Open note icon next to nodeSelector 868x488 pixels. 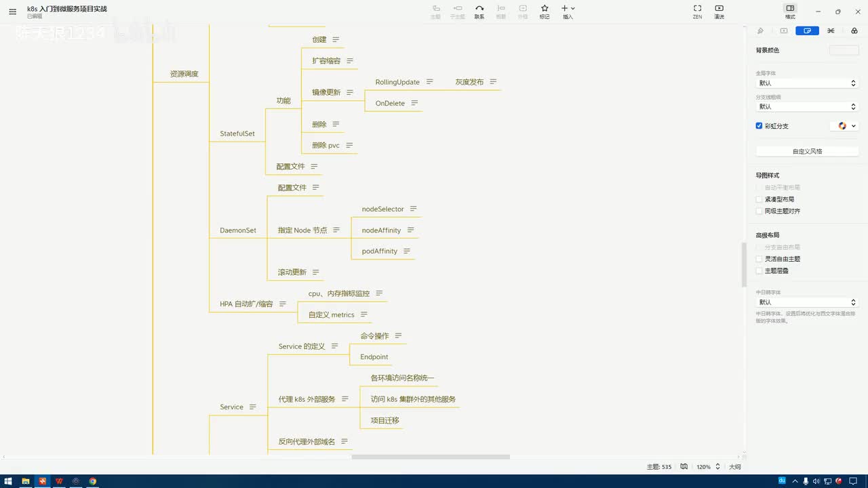[x=413, y=209]
